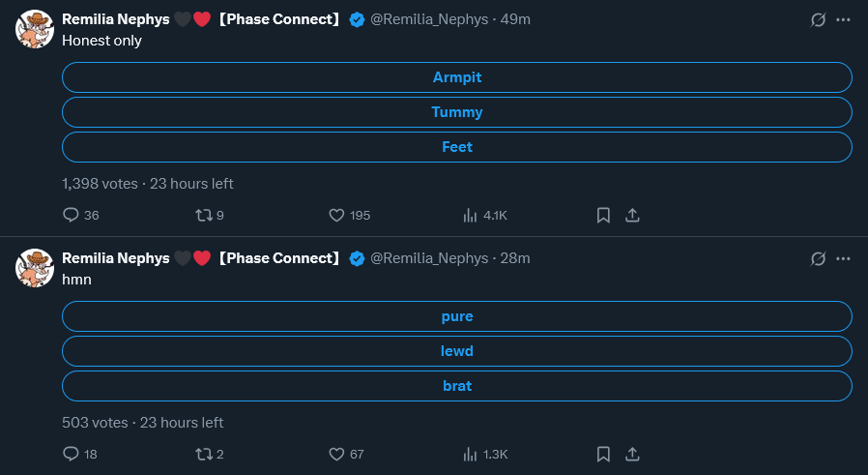The width and height of the screenshot is (868, 475).
Task: Open the 49m timestamp link
Action: pyautogui.click(x=515, y=19)
